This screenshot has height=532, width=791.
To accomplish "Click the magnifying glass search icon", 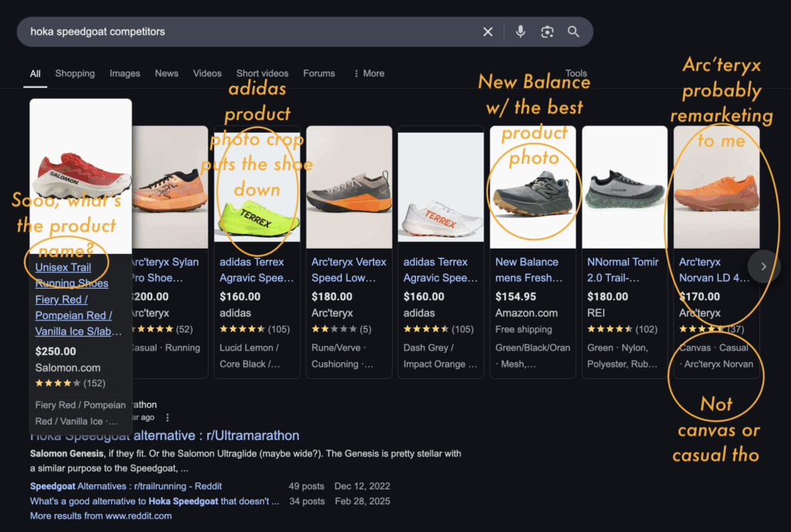I will click(x=573, y=32).
